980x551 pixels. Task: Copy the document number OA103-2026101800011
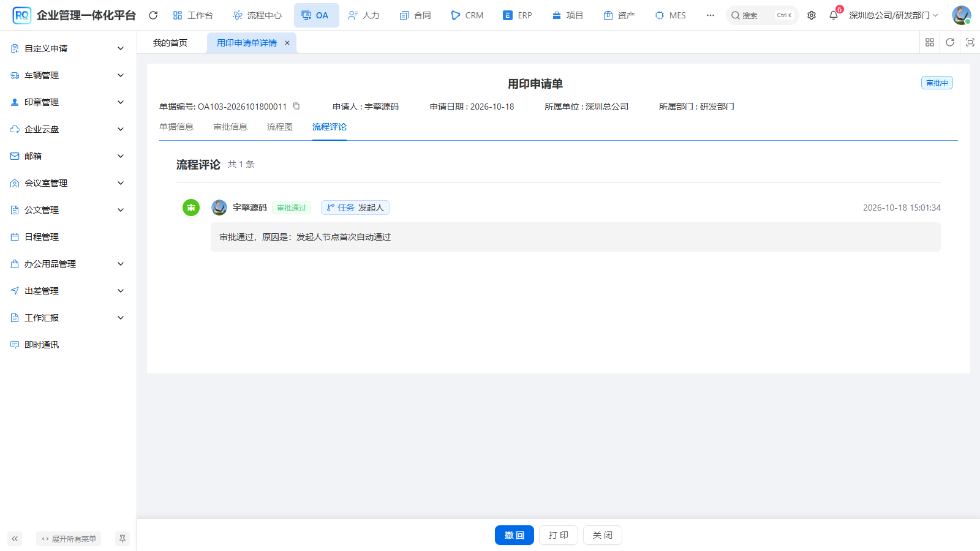tap(296, 106)
